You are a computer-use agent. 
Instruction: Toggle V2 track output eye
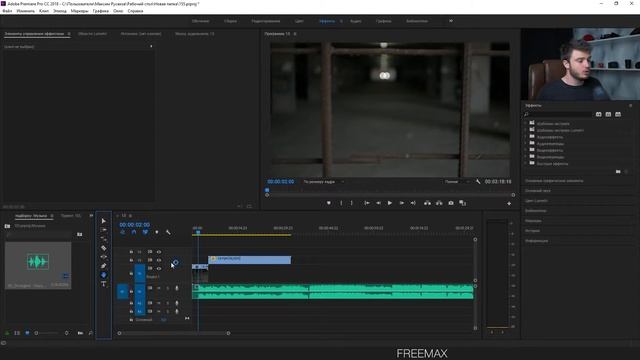pyautogui.click(x=159, y=260)
